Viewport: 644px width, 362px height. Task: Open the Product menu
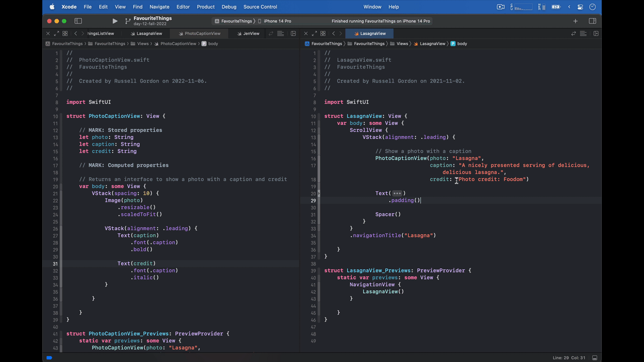pyautogui.click(x=205, y=7)
